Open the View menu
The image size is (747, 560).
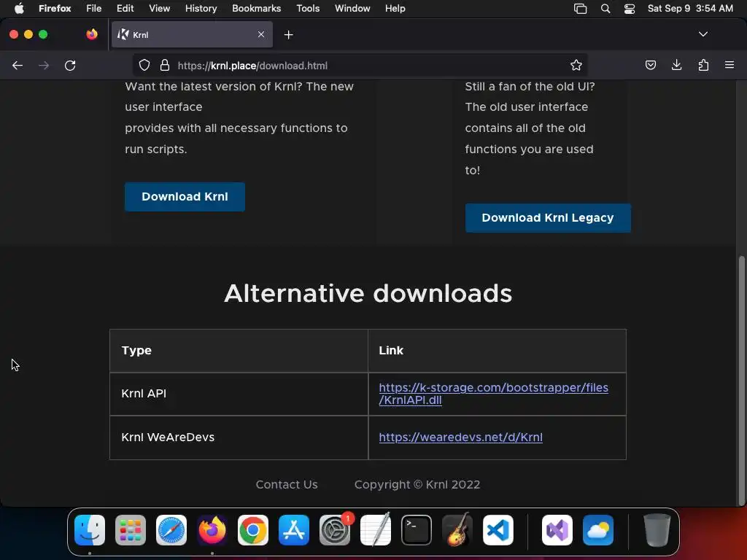point(159,9)
